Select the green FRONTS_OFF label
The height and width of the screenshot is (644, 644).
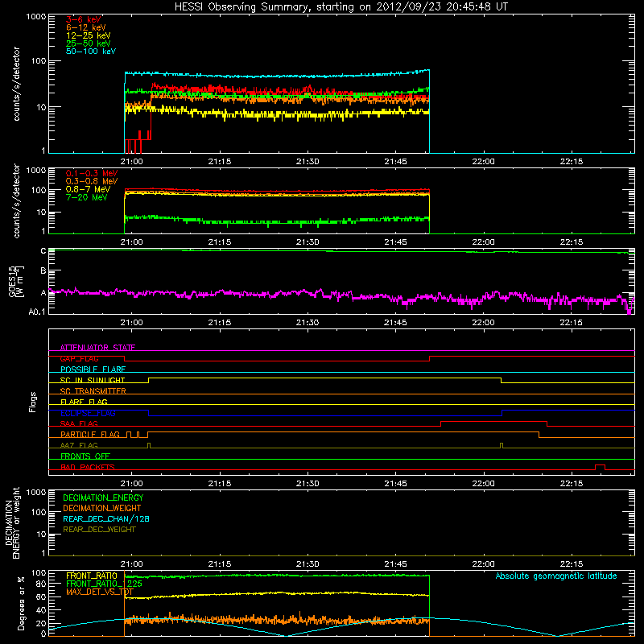85,456
